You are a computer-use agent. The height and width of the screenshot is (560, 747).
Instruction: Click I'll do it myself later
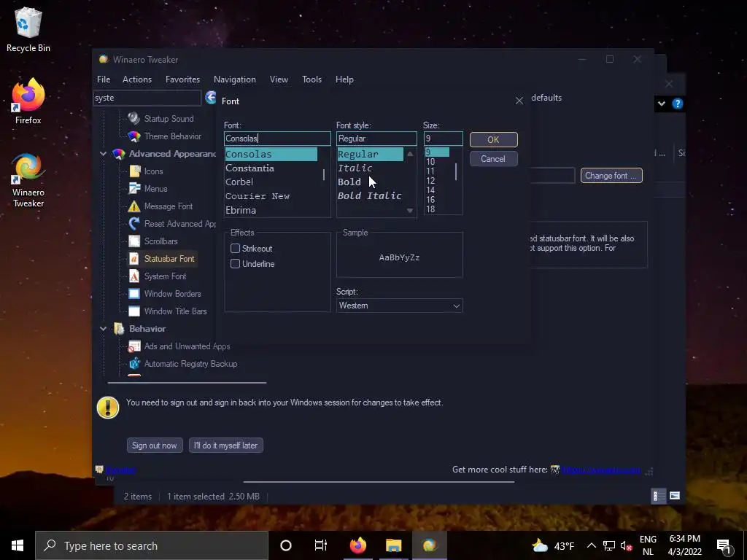(226, 446)
